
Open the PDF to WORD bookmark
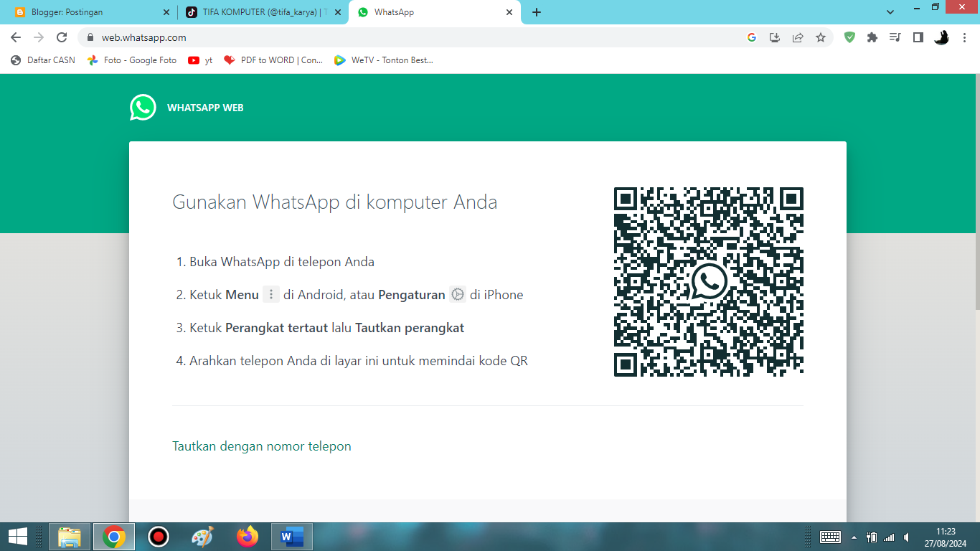pyautogui.click(x=273, y=60)
